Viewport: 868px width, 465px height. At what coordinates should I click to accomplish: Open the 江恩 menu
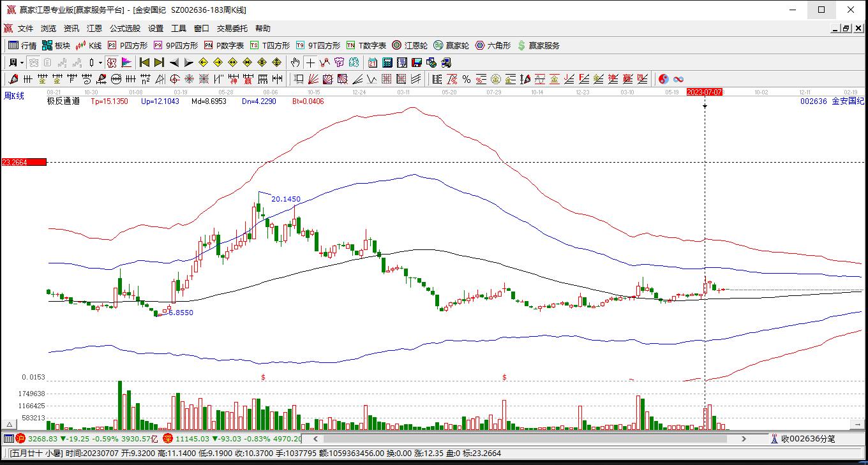click(94, 29)
